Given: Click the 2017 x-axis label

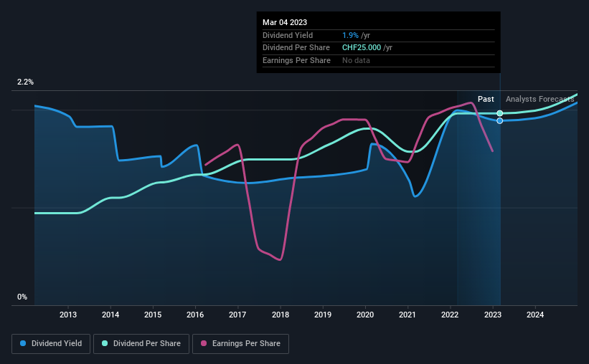Looking at the screenshot, I should [x=237, y=315].
